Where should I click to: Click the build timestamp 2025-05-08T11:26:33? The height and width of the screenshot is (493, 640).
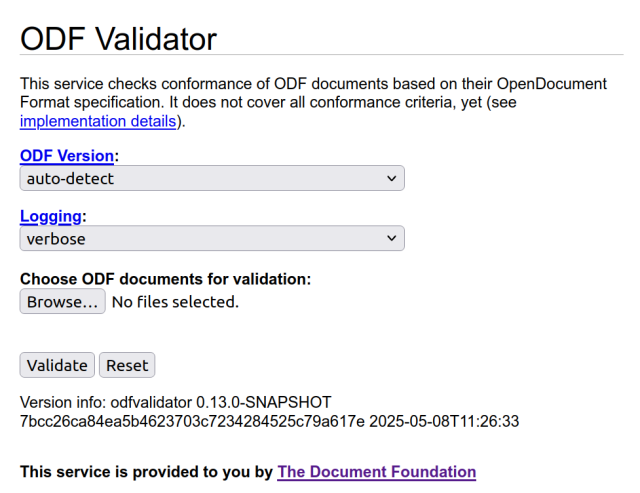pyautogui.click(x=444, y=421)
